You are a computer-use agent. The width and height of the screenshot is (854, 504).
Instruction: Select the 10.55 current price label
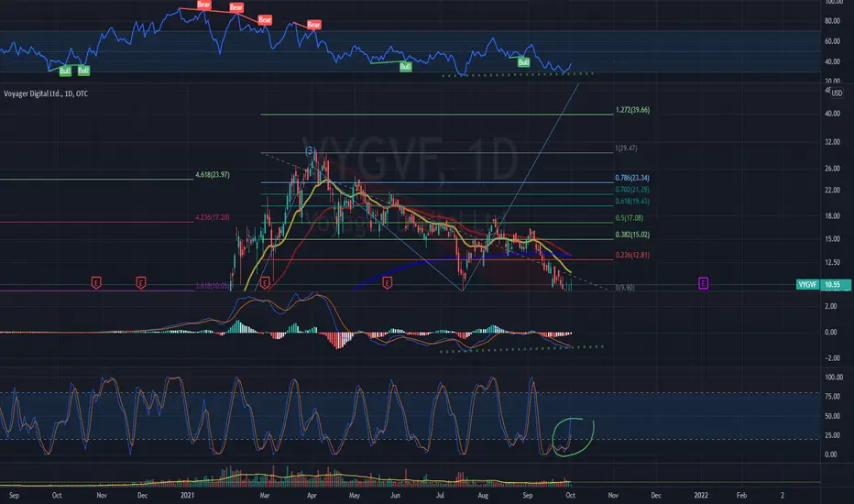(836, 284)
